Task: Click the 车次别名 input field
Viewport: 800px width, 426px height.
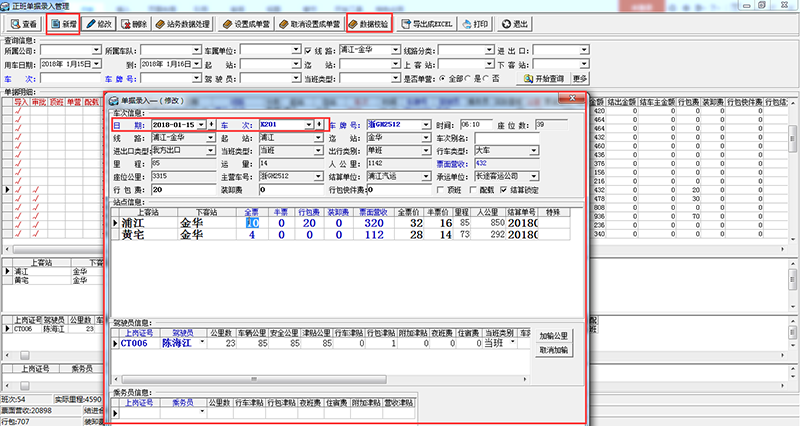Action: (506, 138)
